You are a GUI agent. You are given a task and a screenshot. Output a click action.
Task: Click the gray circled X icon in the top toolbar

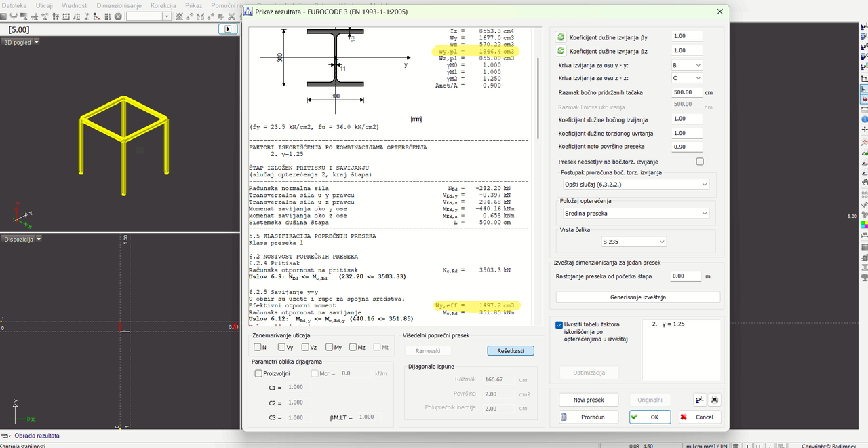point(118,16)
